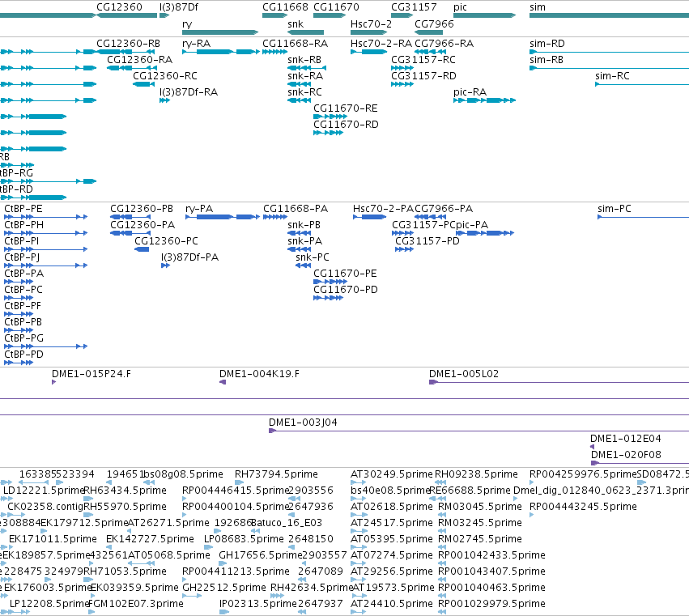The image size is (689, 616).
Task: Click the CG7966 gene bar glyph
Action: pyautogui.click(x=428, y=32)
